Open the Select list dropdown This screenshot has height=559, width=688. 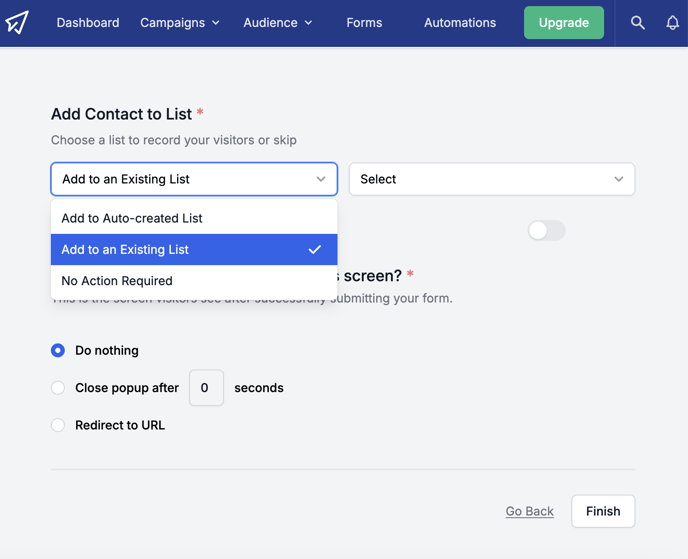(x=492, y=179)
